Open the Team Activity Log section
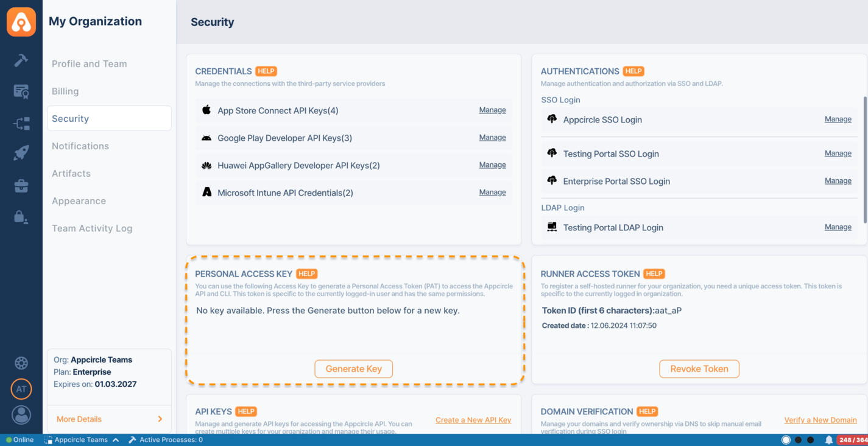Viewport: 868px width, 446px height. (92, 228)
